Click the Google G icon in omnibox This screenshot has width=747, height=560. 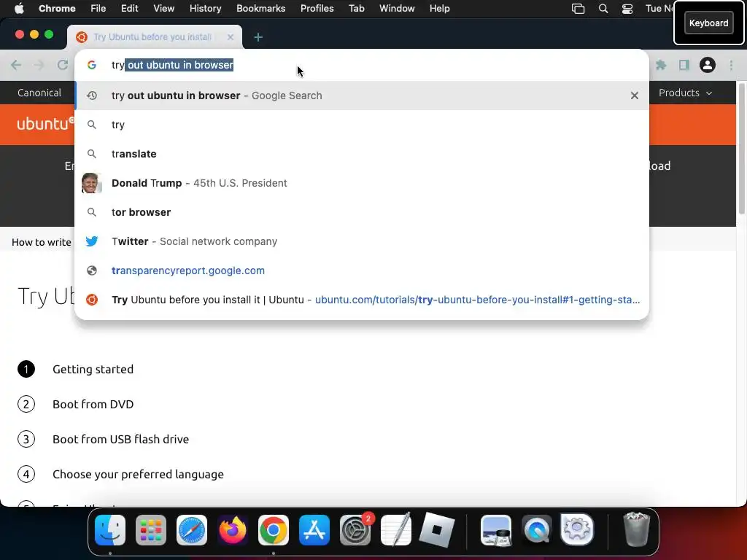coord(92,65)
